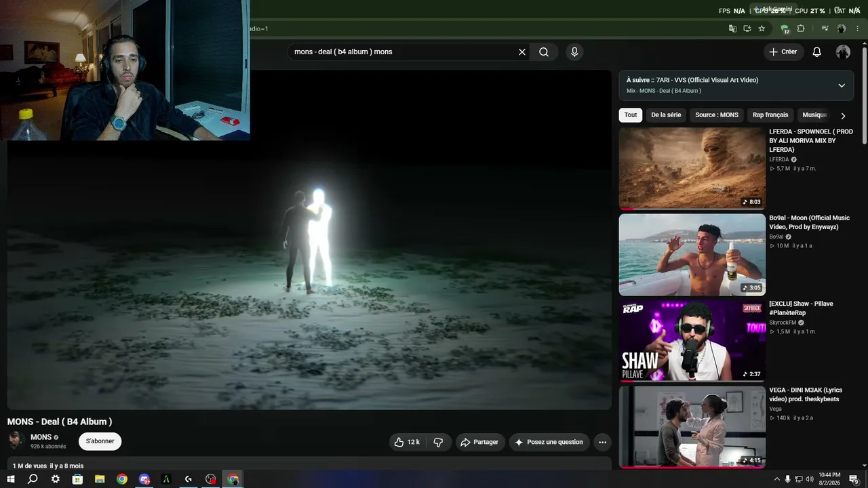Click the S'abonner subscribe button
The height and width of the screenshot is (488, 868).
click(100, 441)
